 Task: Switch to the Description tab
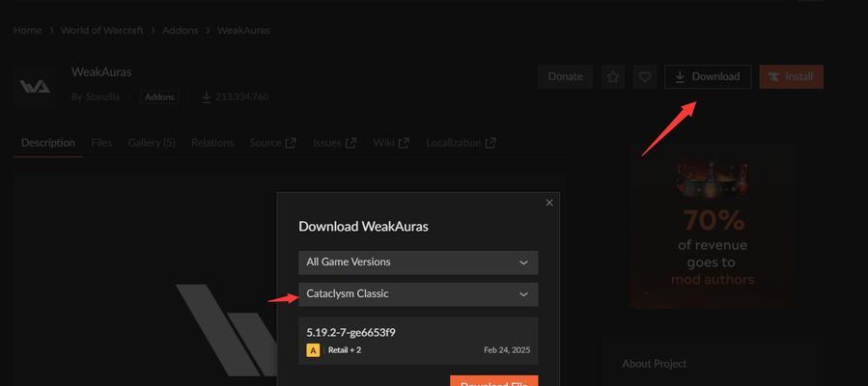(48, 143)
